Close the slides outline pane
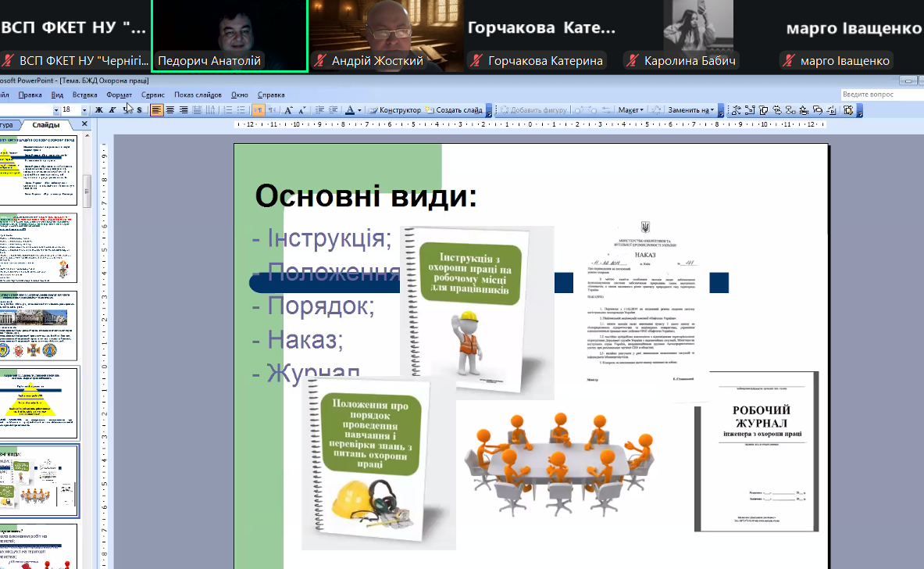Image resolution: width=924 pixels, height=569 pixels. point(84,124)
